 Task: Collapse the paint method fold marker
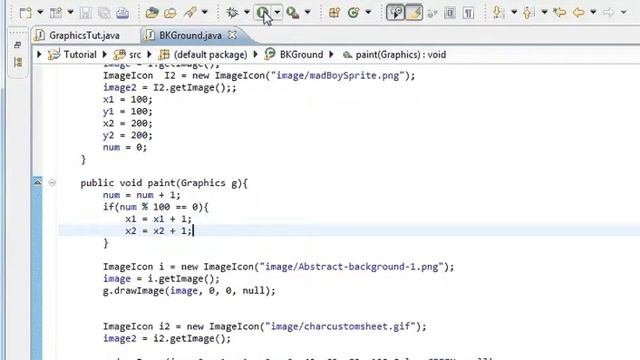[52, 182]
